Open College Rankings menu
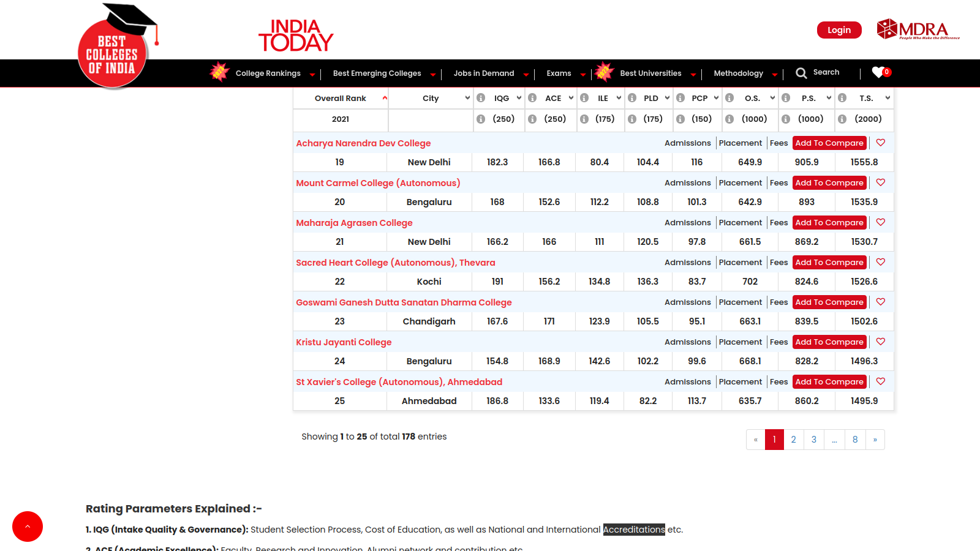The height and width of the screenshot is (551, 980). pos(268,73)
